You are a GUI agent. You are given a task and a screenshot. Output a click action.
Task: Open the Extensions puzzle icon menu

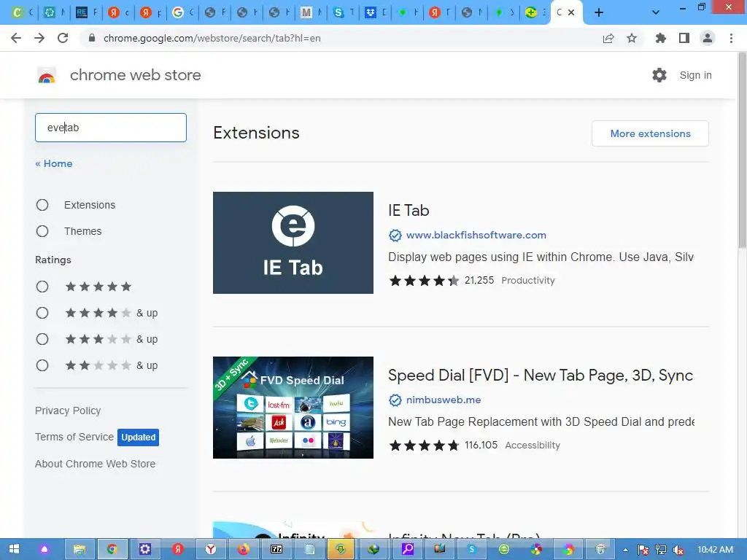pos(661,38)
